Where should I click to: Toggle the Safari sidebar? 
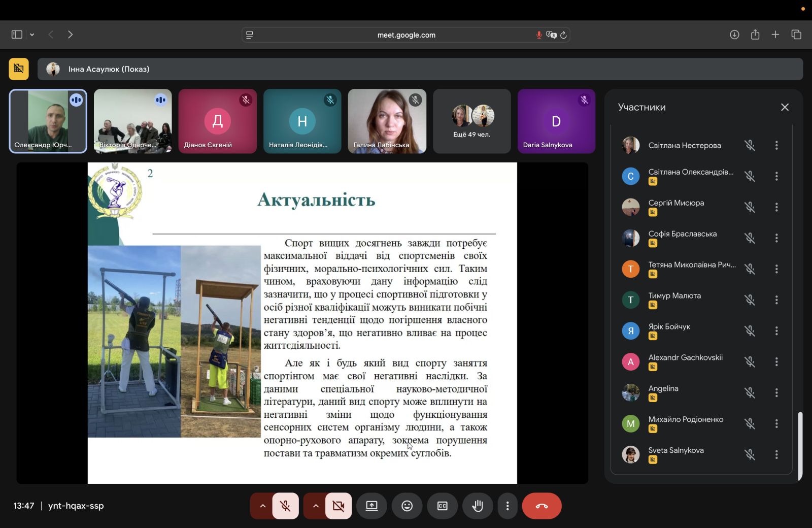17,35
